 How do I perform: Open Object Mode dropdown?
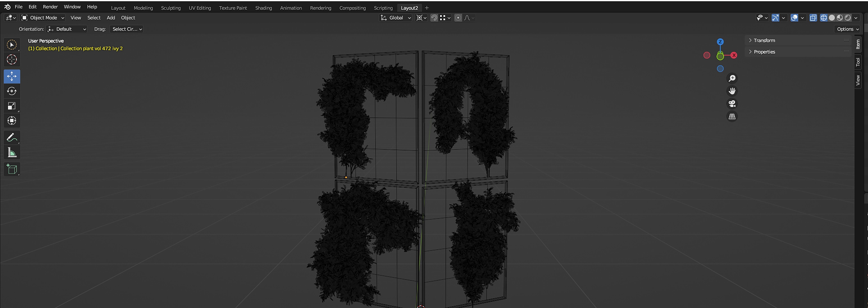coord(43,18)
